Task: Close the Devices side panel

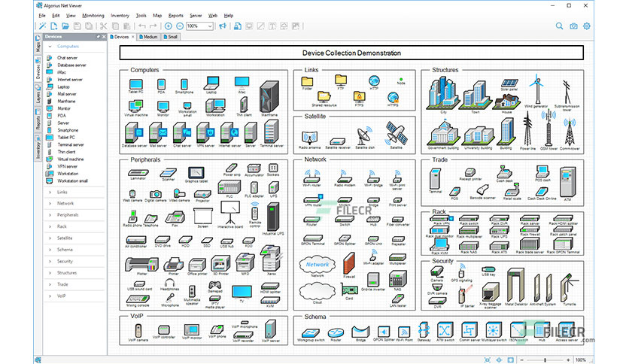Action: coord(104,37)
